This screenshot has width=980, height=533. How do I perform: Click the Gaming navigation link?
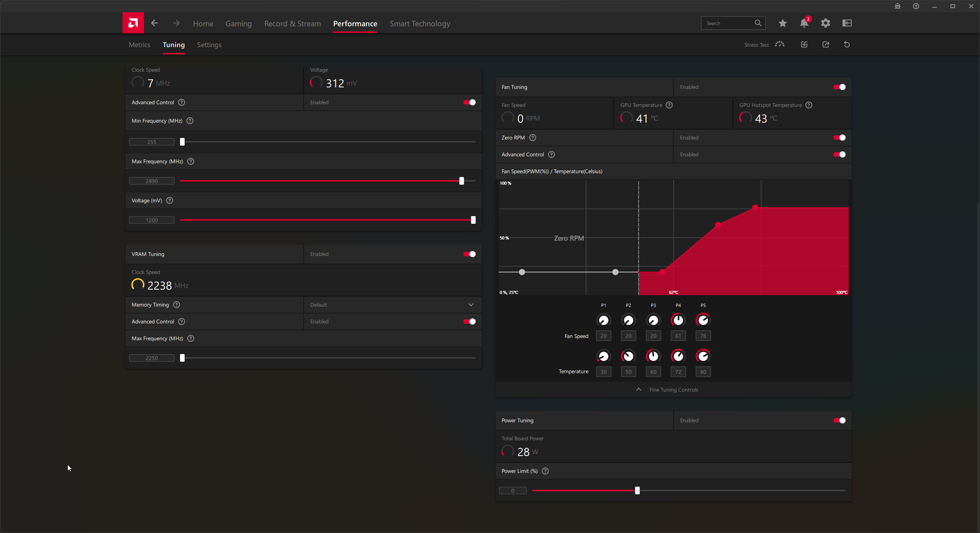[238, 24]
